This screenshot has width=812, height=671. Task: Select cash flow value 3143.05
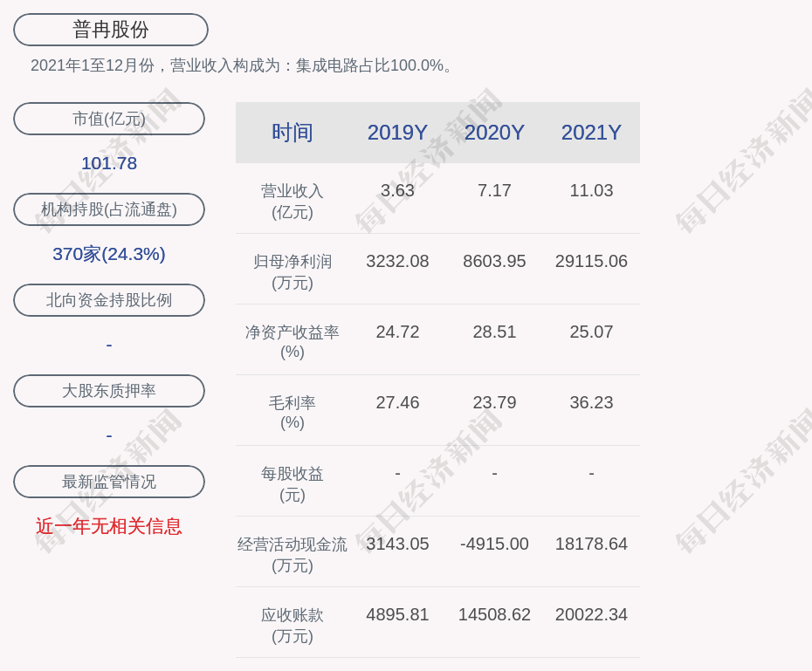pyautogui.click(x=397, y=544)
